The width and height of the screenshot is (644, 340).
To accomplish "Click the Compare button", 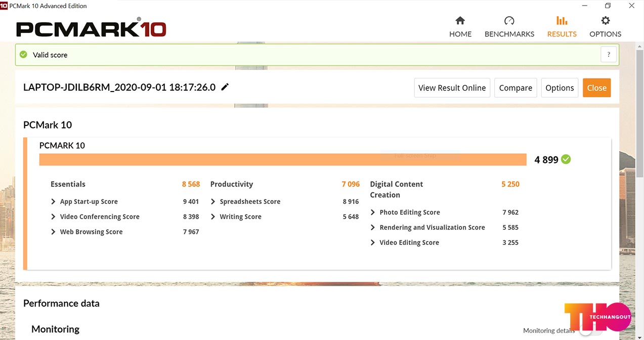I will pos(516,88).
